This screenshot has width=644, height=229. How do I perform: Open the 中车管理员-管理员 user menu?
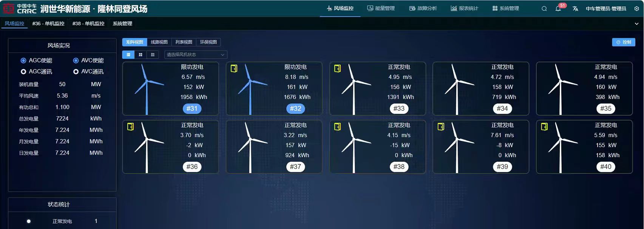[x=606, y=9]
